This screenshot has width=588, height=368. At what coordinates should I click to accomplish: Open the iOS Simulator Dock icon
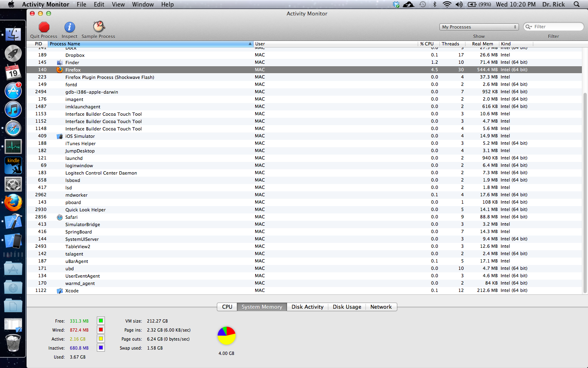[13, 241]
